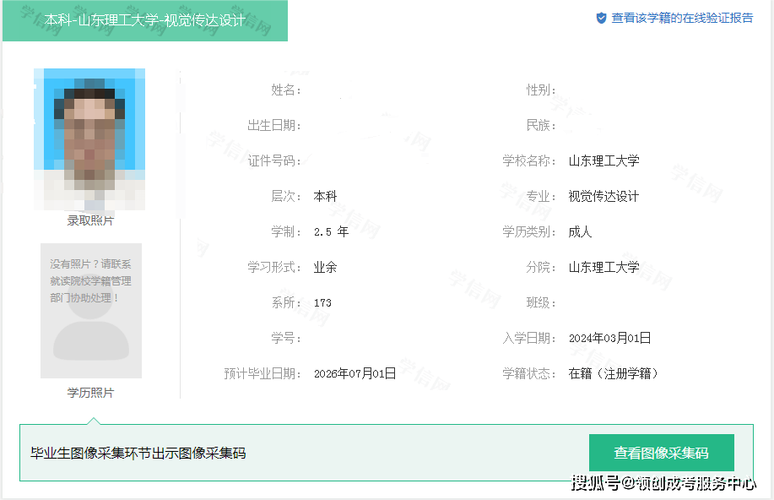Click the 姓名 field label
The image size is (774, 500).
[x=286, y=90]
